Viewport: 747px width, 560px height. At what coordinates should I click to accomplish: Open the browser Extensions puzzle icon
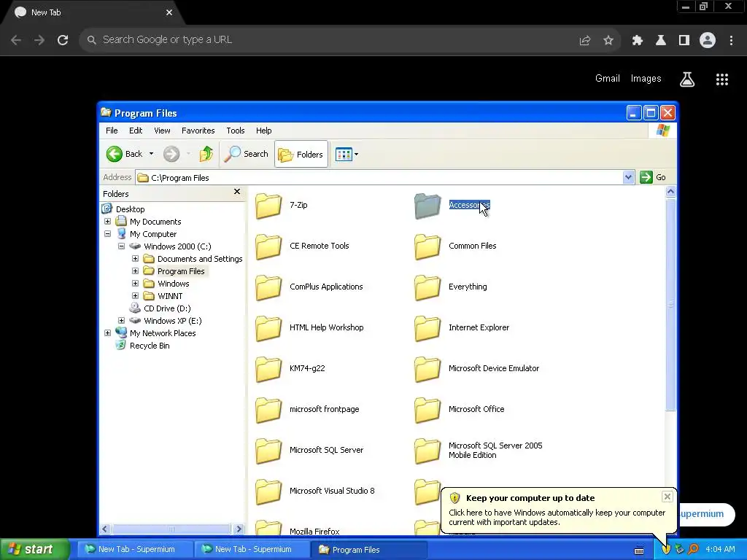[x=638, y=40]
